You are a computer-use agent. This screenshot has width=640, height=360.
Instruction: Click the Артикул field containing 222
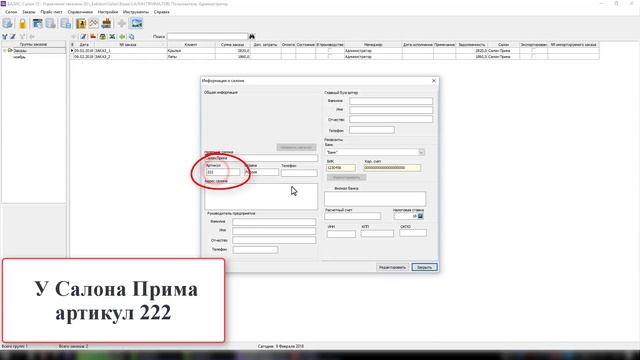222,172
